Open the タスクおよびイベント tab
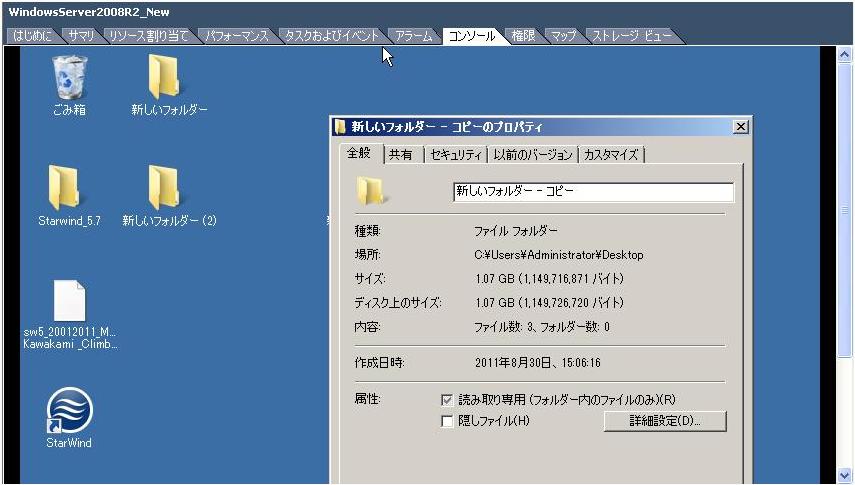 click(x=332, y=36)
